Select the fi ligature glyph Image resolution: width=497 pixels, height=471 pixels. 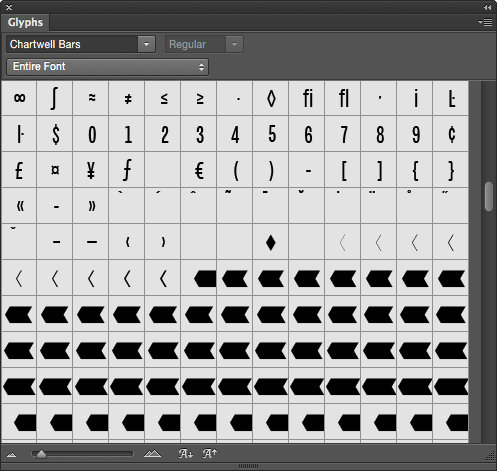click(x=307, y=98)
